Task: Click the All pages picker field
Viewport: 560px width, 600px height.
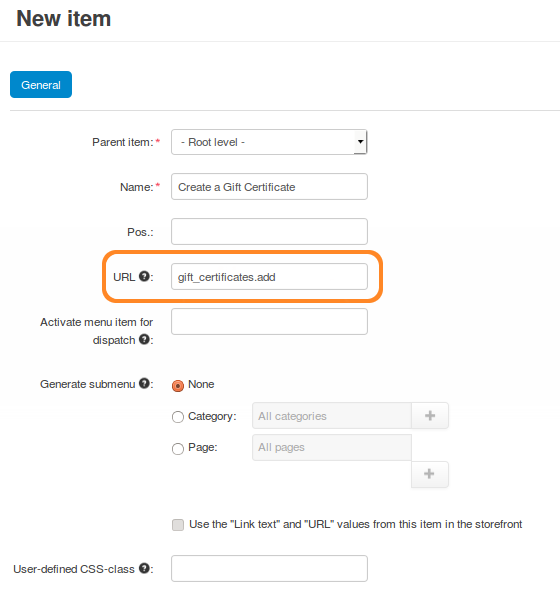Action: [x=331, y=447]
